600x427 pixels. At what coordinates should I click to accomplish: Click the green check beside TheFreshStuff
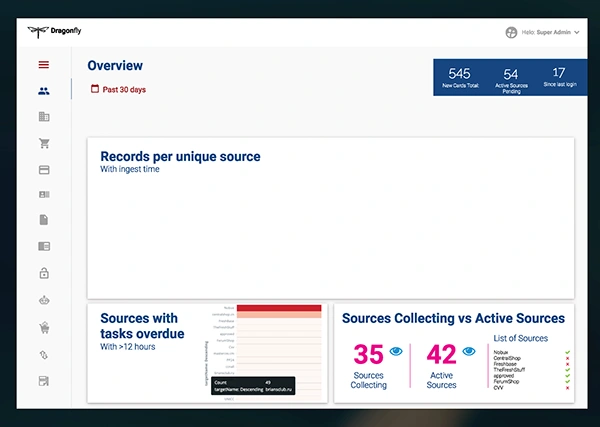click(567, 370)
